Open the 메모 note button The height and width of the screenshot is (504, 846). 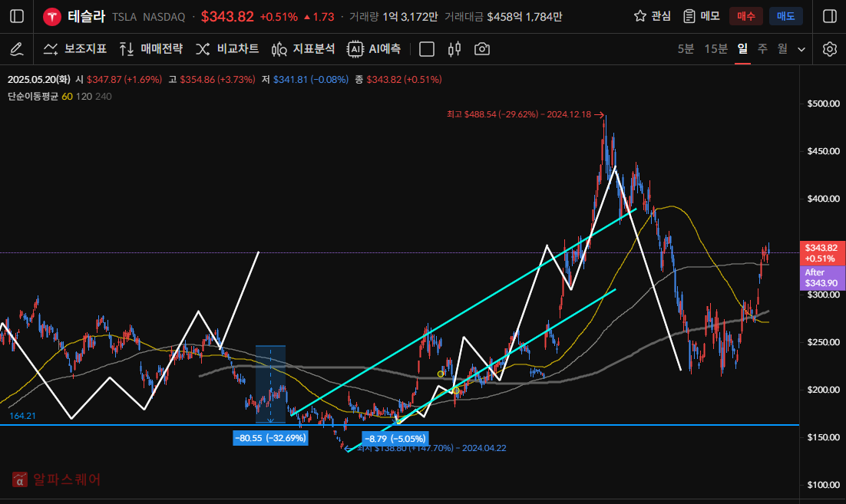702,16
